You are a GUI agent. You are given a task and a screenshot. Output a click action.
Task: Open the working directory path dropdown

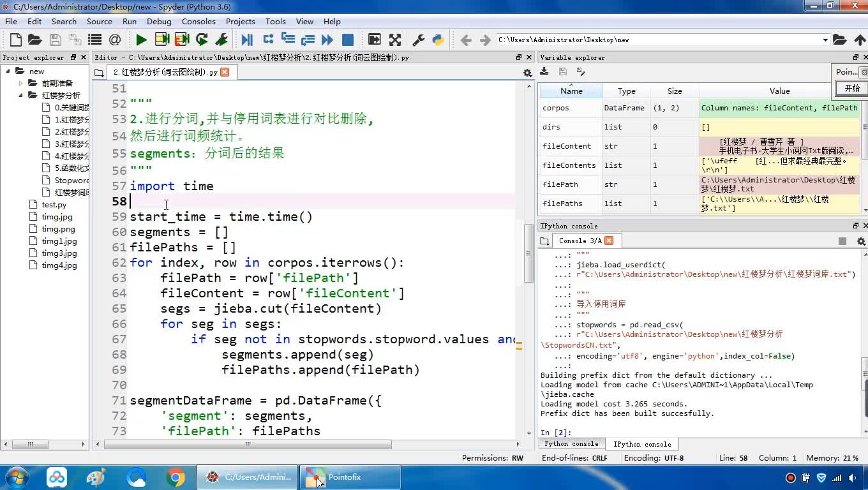[x=825, y=40]
